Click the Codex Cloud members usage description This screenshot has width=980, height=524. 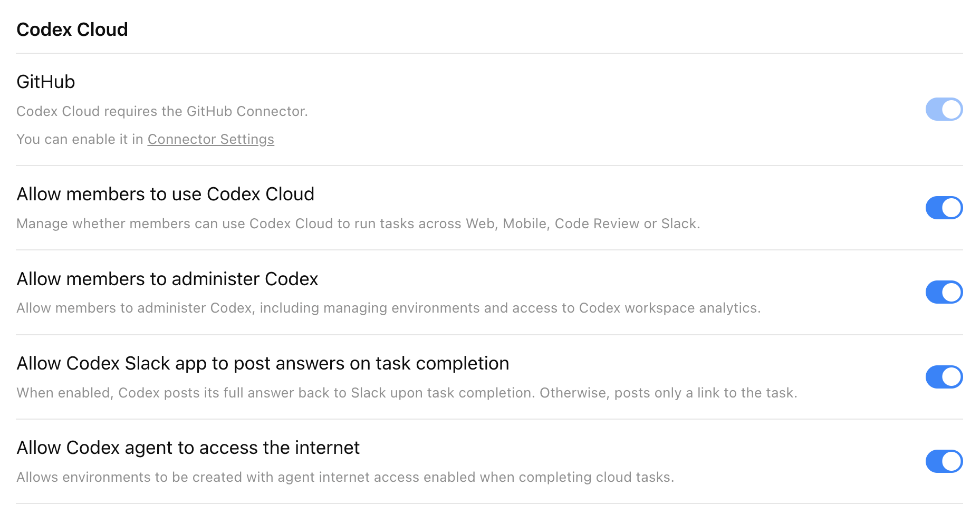(x=359, y=224)
